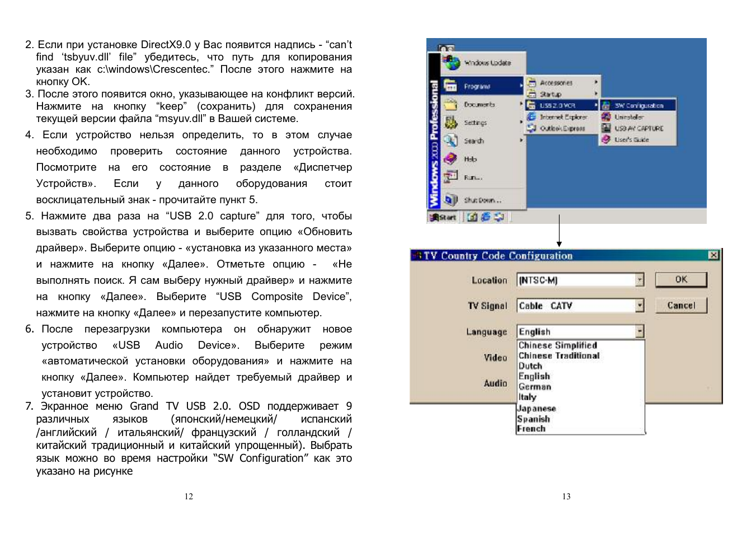This screenshot has height=534, width=756.
Task: Expand the Startup program folder
Action: (562, 94)
